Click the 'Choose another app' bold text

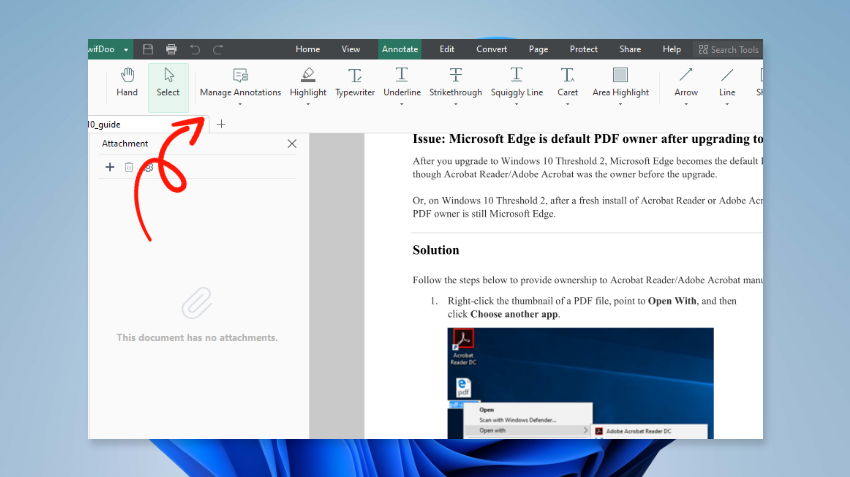coord(514,314)
